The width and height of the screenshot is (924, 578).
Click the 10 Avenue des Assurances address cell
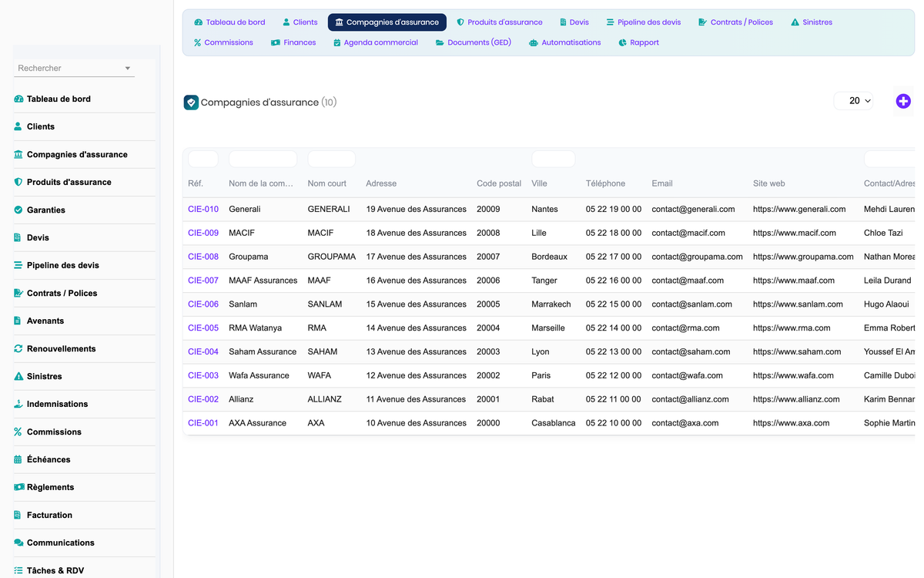(x=416, y=423)
